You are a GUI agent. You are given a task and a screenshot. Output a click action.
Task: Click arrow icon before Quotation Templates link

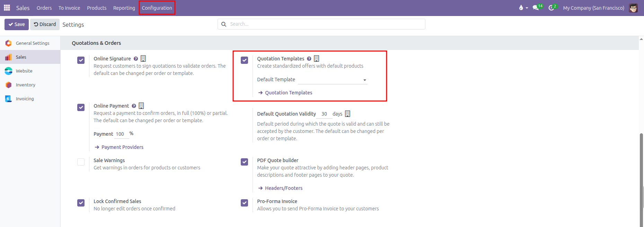click(261, 93)
